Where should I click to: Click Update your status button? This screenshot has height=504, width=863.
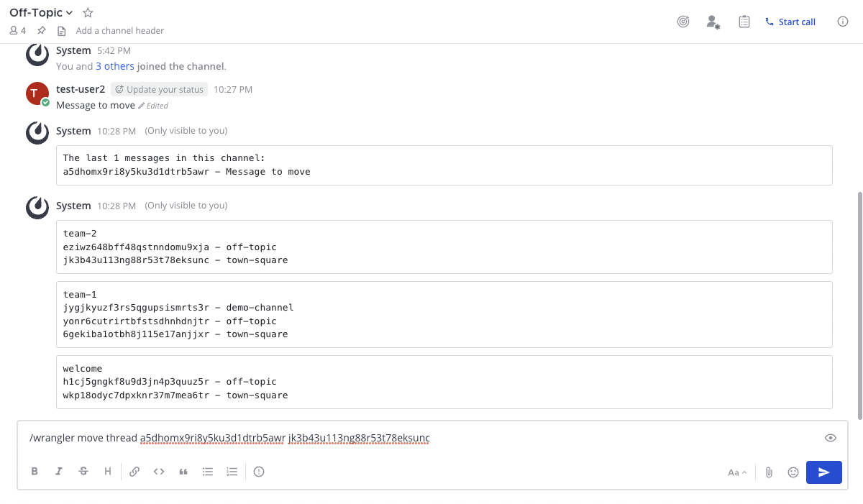click(x=160, y=90)
